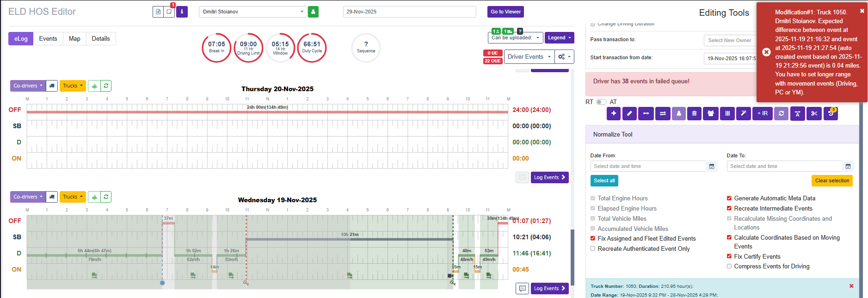The height and width of the screenshot is (298, 868).
Task: Click the Date From input field
Action: (x=648, y=166)
